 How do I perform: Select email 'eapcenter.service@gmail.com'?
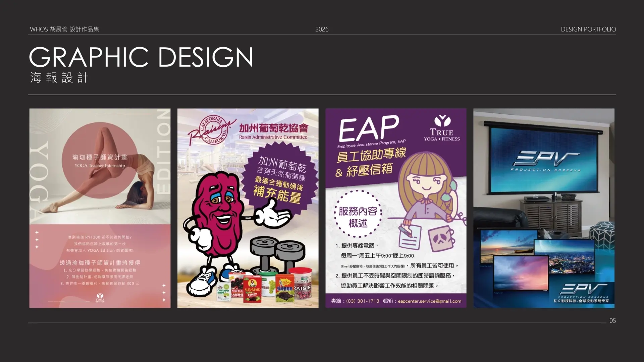click(430, 301)
